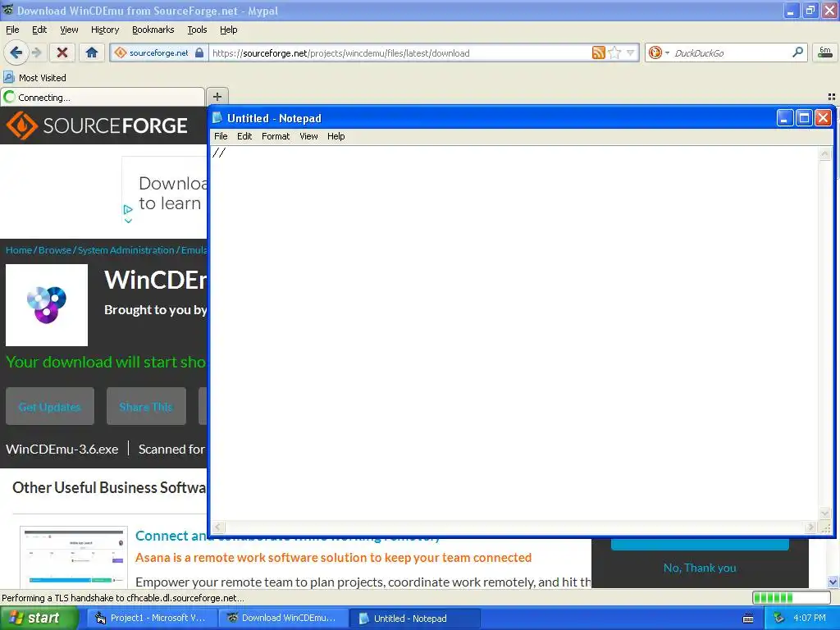Open the browser File menu
The image size is (840, 630).
pos(12,30)
